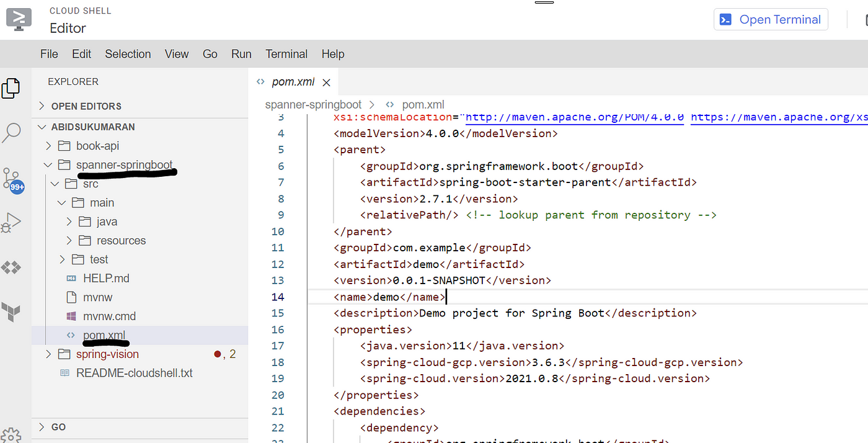Click pom.xml in the breadcrumb
The image size is (868, 443).
[x=423, y=105]
